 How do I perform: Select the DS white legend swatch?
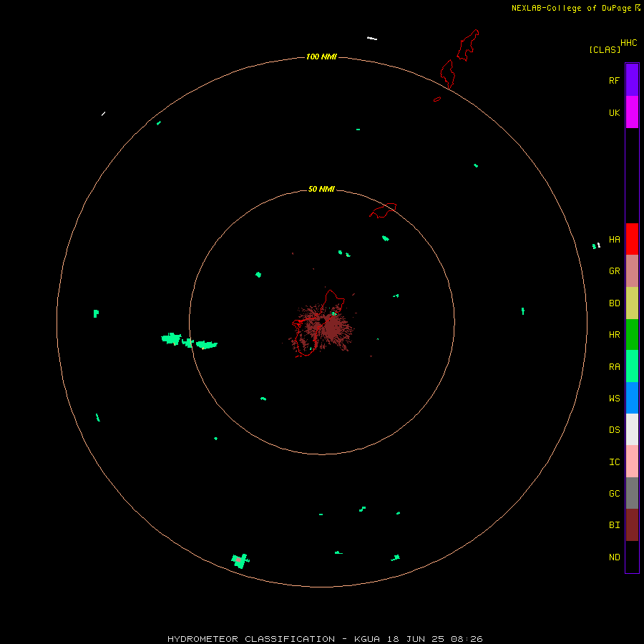click(x=632, y=429)
